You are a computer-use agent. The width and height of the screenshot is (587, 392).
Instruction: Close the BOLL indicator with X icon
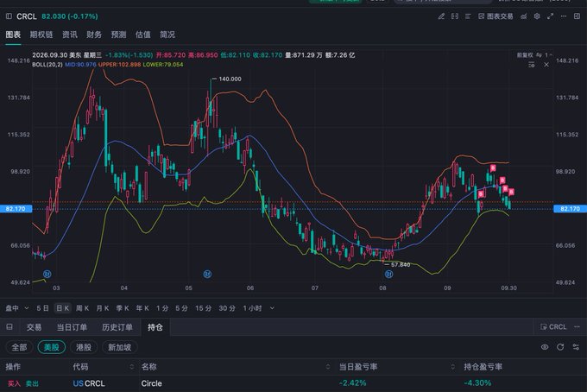pyautogui.click(x=546, y=65)
